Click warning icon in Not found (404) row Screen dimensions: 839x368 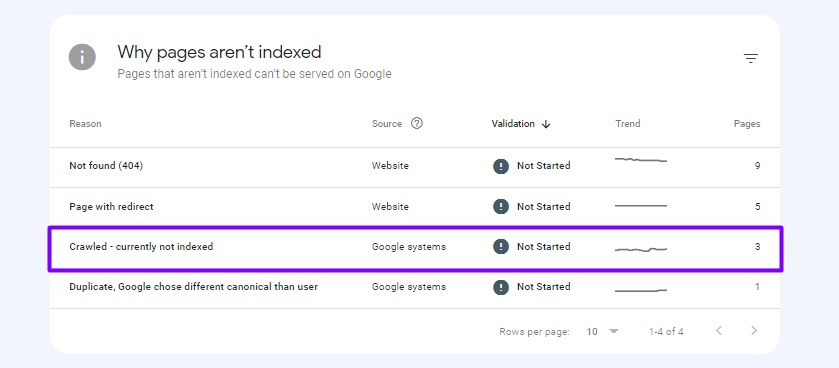point(501,166)
